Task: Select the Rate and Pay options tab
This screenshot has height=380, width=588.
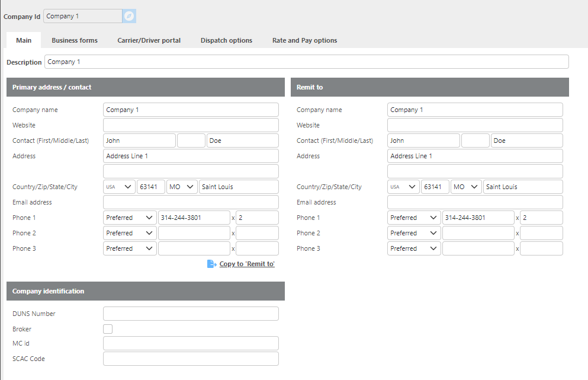Action: pyautogui.click(x=304, y=40)
